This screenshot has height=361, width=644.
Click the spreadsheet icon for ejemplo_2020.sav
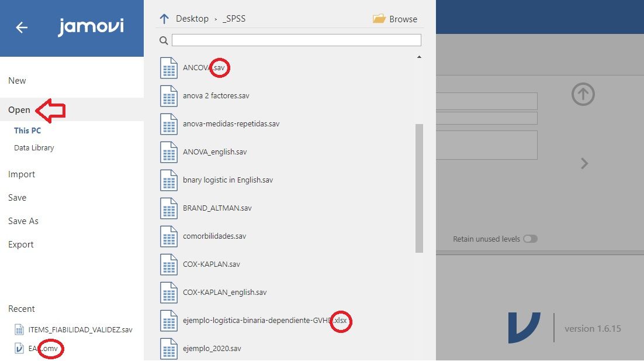(x=168, y=348)
